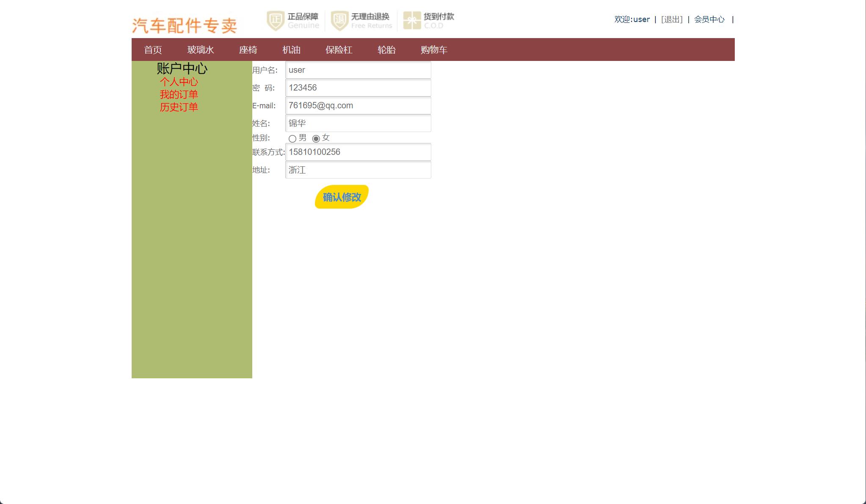
Task: Click the [退出] logout link
Action: click(x=672, y=19)
